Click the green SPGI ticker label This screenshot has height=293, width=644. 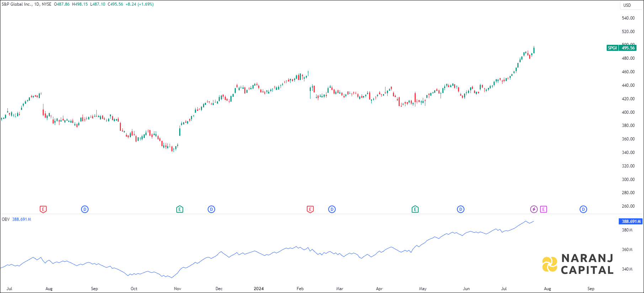pyautogui.click(x=612, y=48)
